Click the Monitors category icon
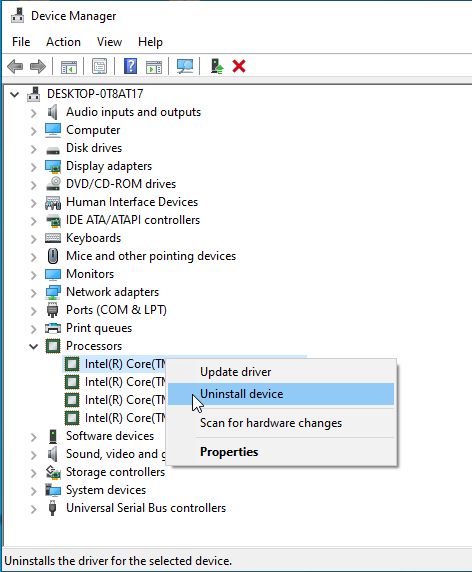 [53, 274]
